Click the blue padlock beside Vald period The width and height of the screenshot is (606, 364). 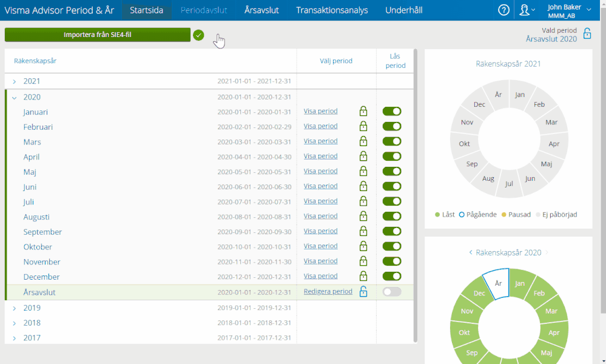pyautogui.click(x=587, y=34)
